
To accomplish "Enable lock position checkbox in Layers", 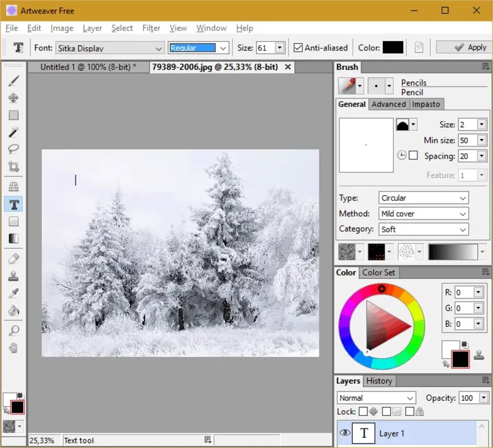I will click(x=363, y=411).
